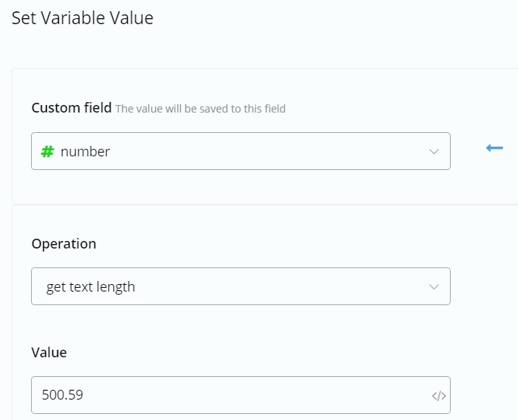Image resolution: width=518 pixels, height=420 pixels.
Task: Open the Custom field box showing number
Action: coord(240,151)
